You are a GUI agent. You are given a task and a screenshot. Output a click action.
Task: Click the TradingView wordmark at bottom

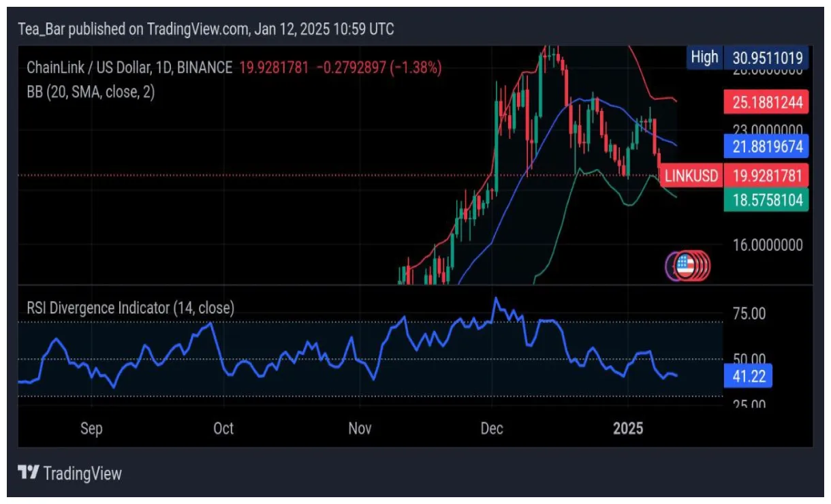point(82,473)
